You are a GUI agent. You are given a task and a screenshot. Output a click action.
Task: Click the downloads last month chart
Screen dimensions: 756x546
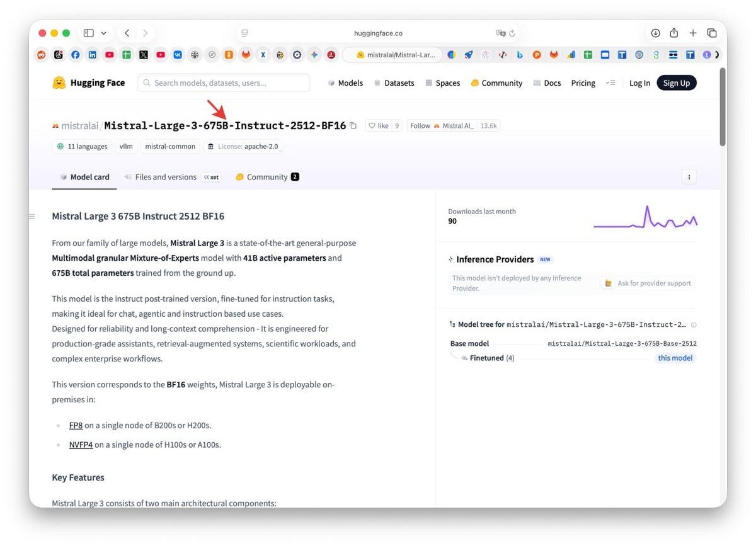645,217
